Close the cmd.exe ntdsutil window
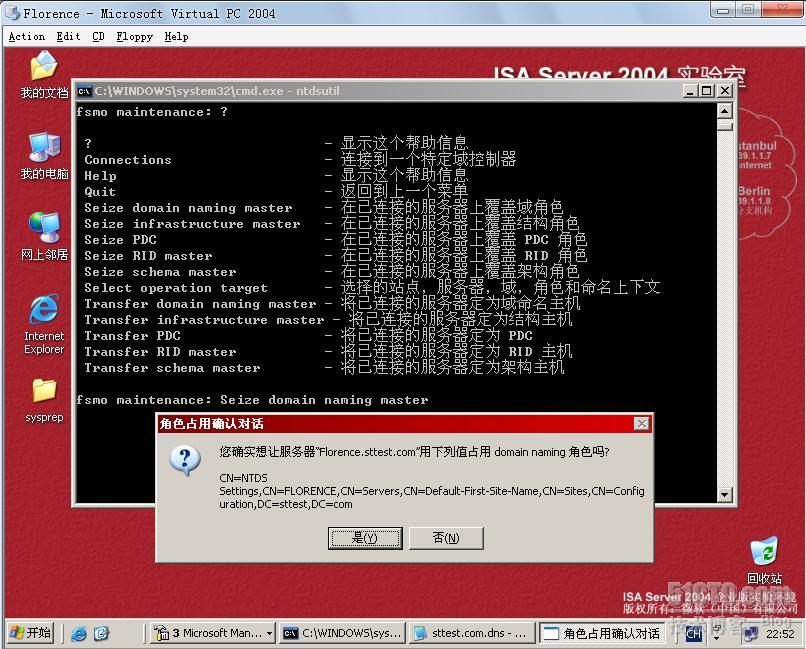The image size is (806, 649). coord(725,91)
